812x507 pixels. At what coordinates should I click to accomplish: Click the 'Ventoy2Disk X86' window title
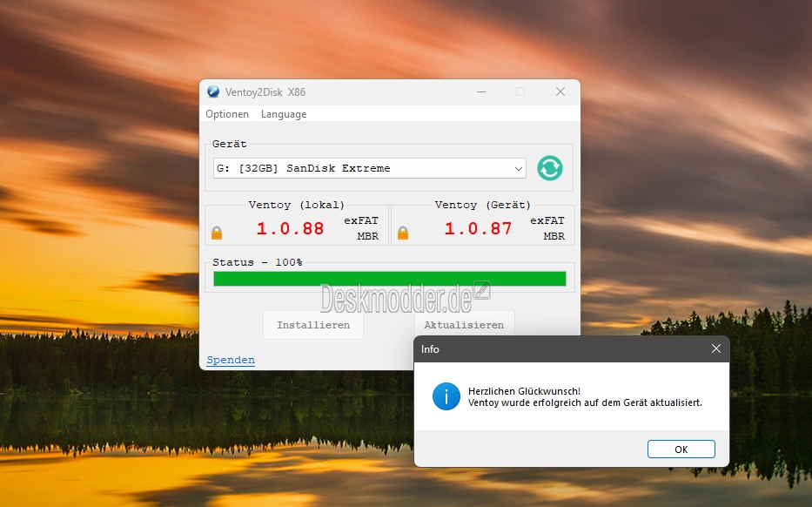pos(265,92)
